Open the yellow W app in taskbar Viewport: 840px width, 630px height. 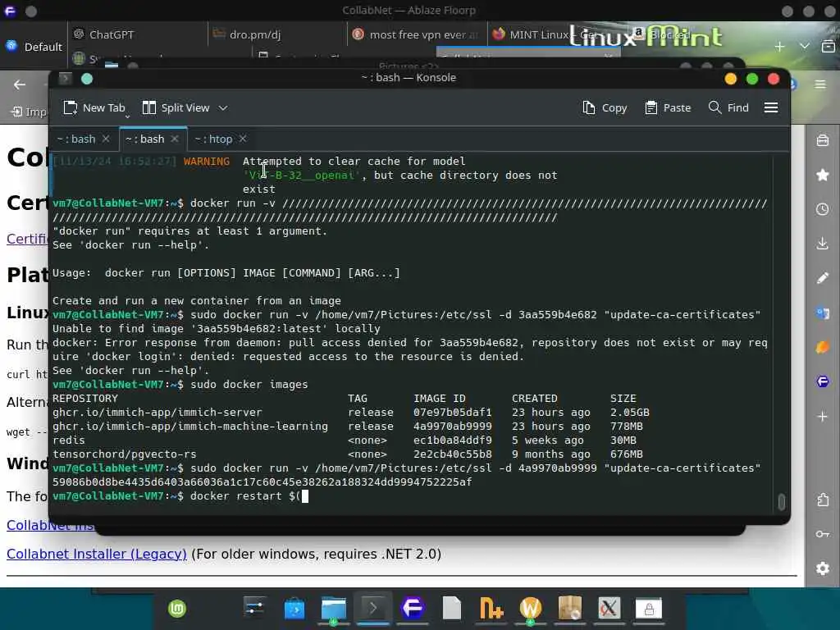pyautogui.click(x=531, y=609)
